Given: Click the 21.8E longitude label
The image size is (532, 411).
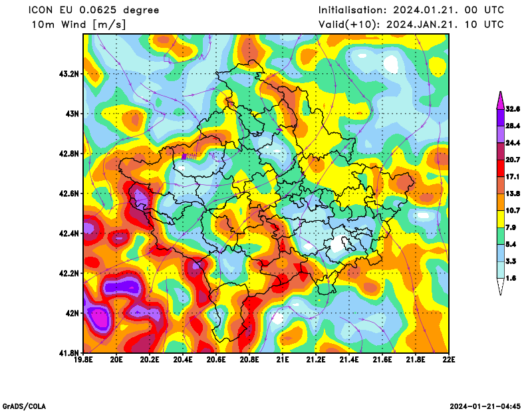Looking at the screenshot, I should click(416, 360).
